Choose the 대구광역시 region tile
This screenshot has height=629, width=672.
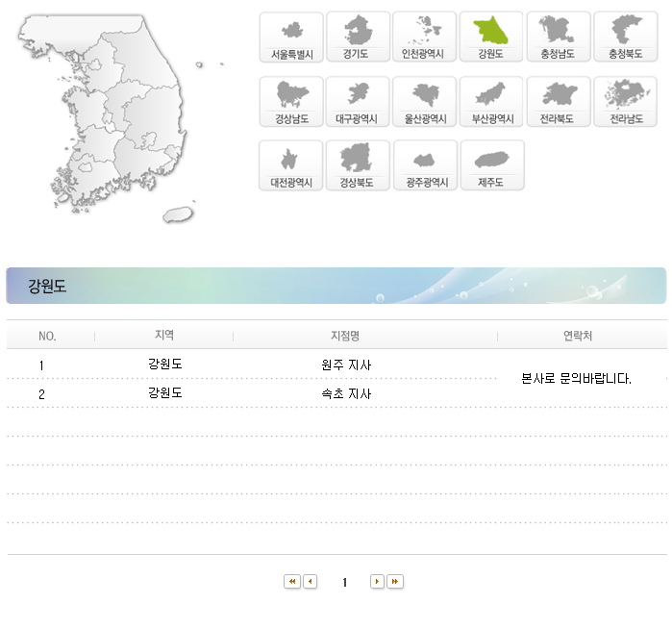pyautogui.click(x=358, y=102)
